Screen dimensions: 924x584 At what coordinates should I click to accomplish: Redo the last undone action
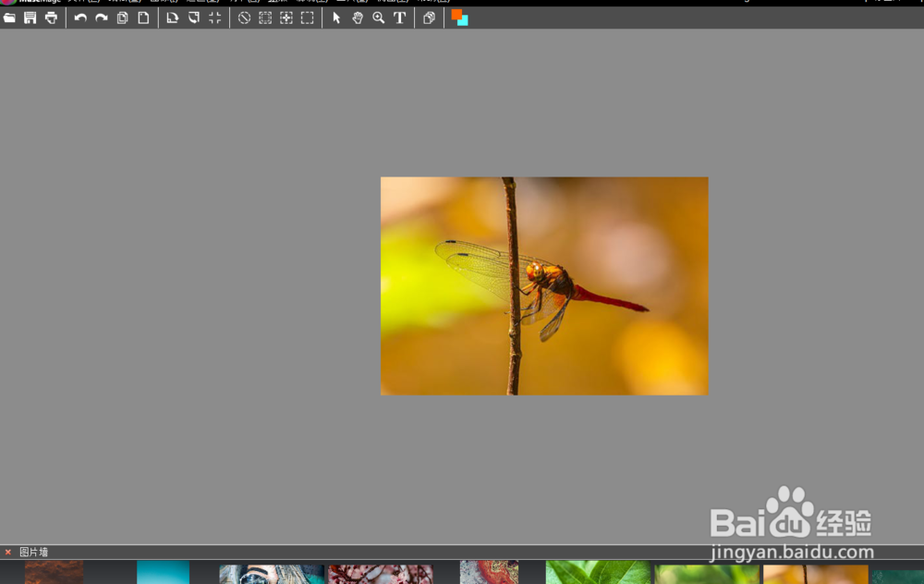102,18
